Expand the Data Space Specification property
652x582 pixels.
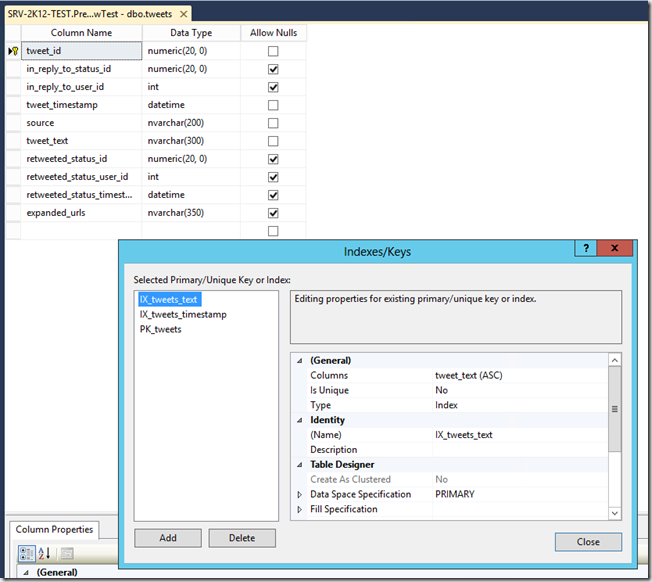click(x=299, y=495)
